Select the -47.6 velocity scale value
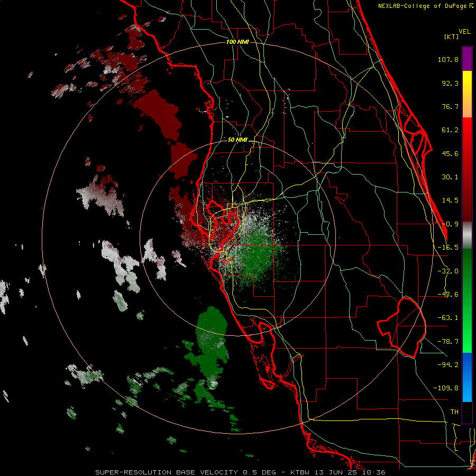 click(x=448, y=295)
